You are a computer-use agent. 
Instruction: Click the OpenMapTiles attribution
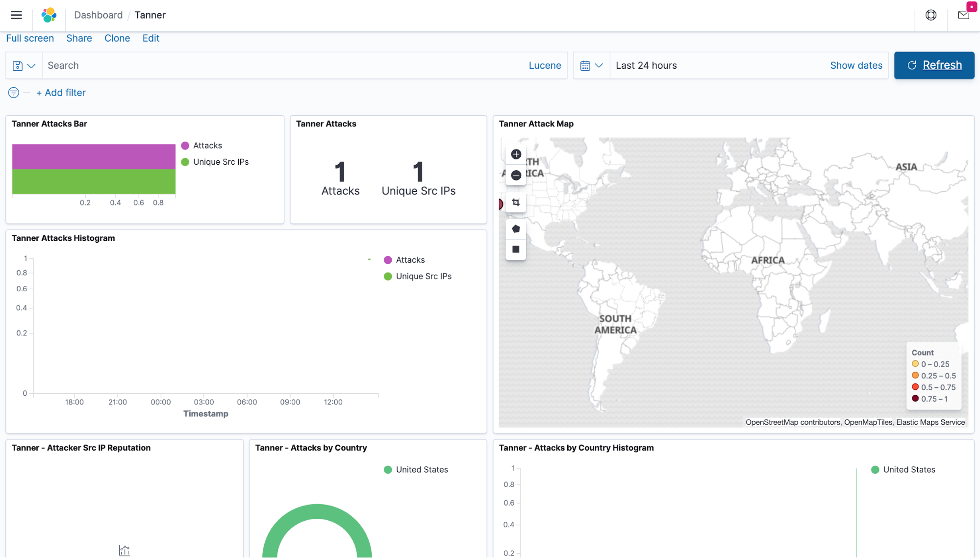868,422
